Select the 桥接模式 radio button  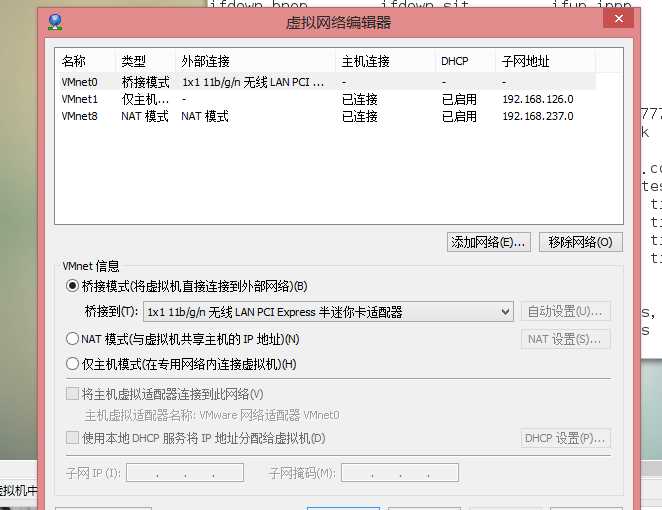pos(72,286)
